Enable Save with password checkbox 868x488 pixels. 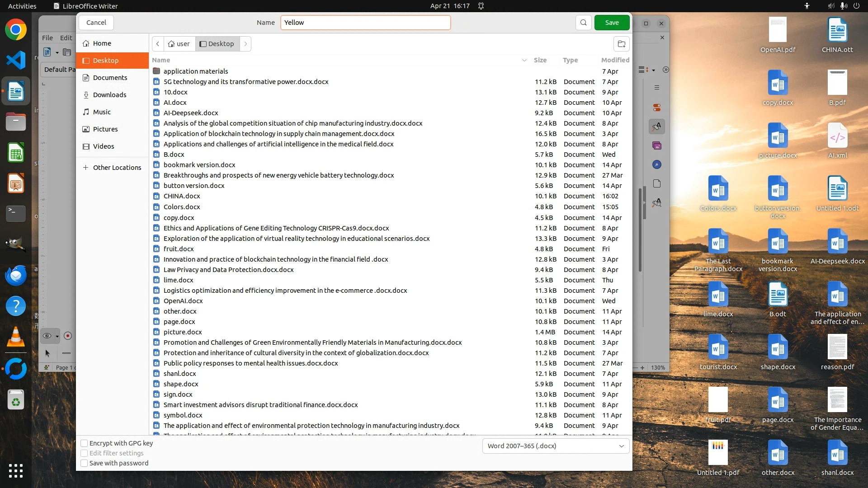point(84,463)
